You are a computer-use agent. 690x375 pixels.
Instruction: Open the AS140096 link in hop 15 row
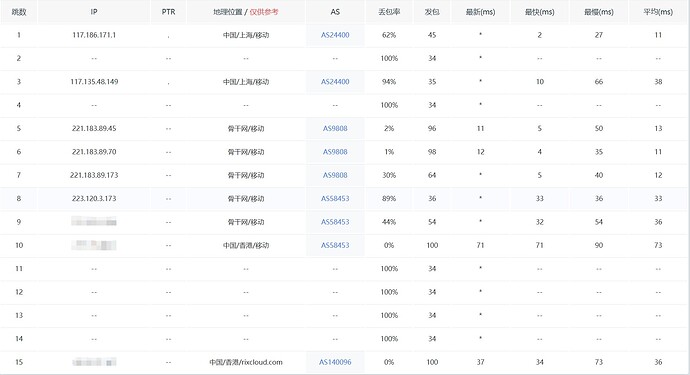(335, 362)
